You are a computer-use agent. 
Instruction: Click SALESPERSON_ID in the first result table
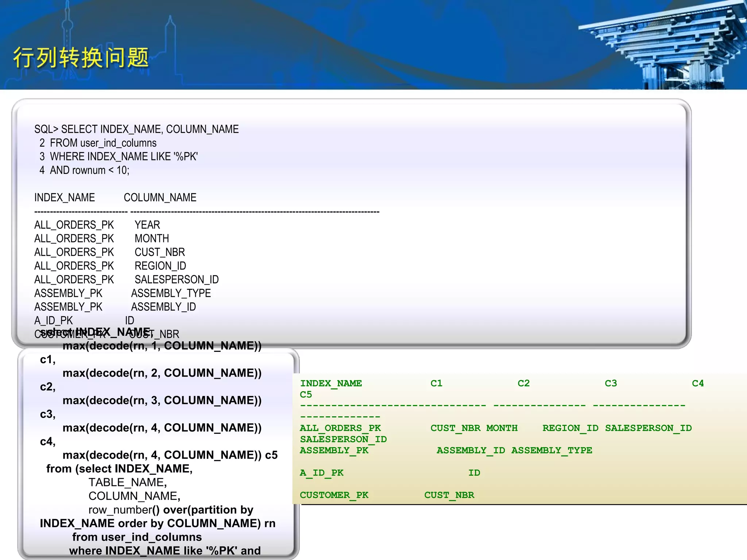177,280
